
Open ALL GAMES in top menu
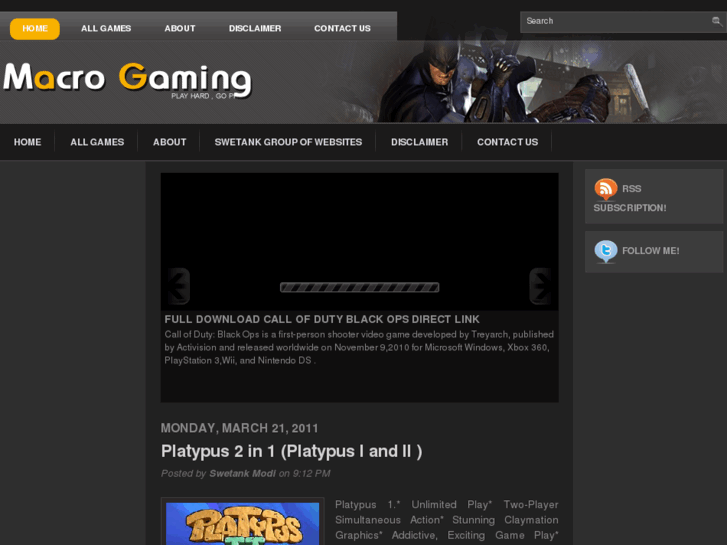click(x=106, y=29)
